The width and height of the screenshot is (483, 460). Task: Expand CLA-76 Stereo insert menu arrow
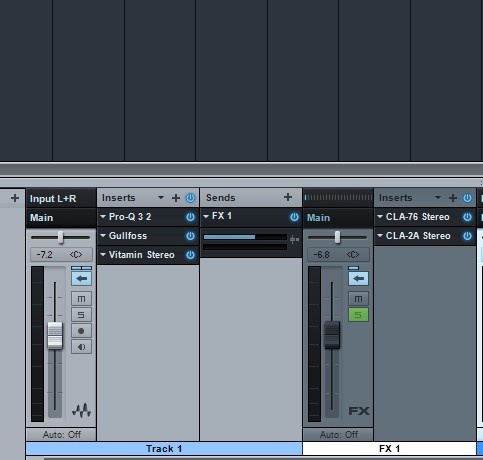pyautogui.click(x=380, y=217)
